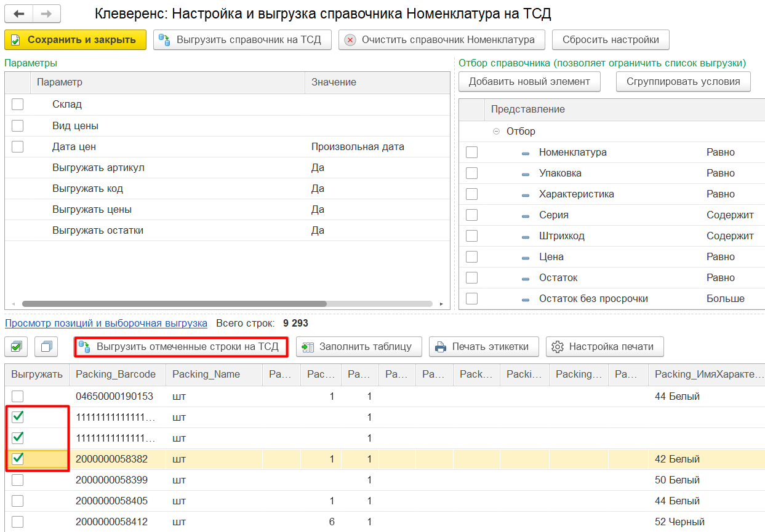Click Добавить новый элемент button
Image resolution: width=765 pixels, height=532 pixels.
coord(529,82)
